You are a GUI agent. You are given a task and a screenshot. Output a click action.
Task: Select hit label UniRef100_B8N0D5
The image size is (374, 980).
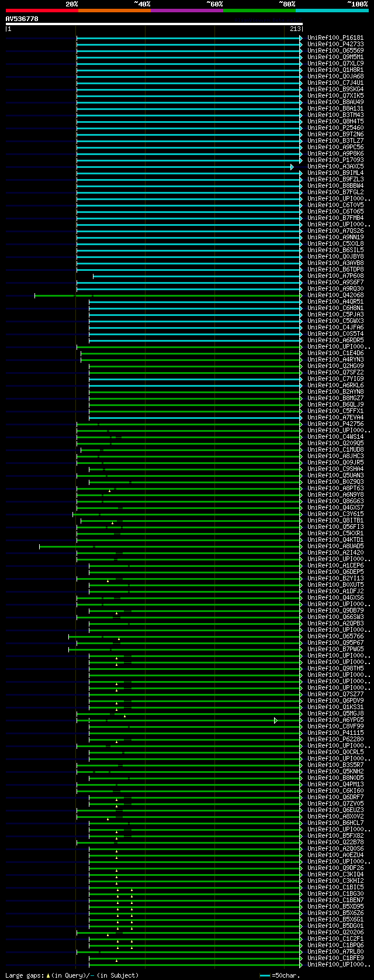[335, 778]
